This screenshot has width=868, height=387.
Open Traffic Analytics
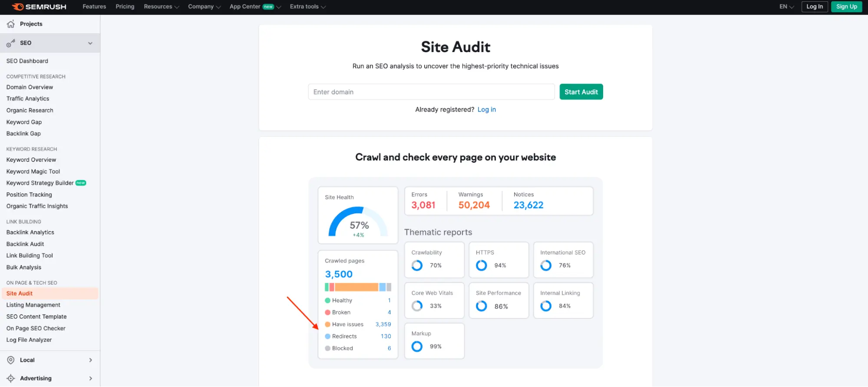(x=28, y=99)
